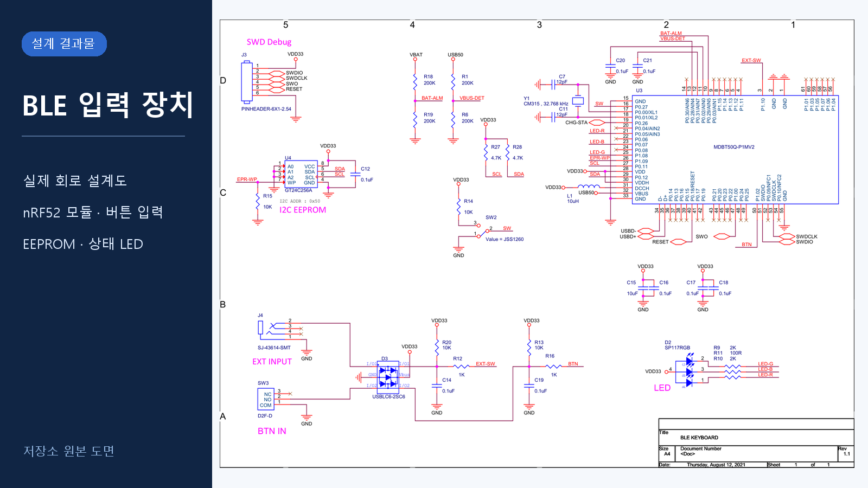The width and height of the screenshot is (868, 488).
Task: Select capacitor C15 10uF
Action: [x=643, y=288]
